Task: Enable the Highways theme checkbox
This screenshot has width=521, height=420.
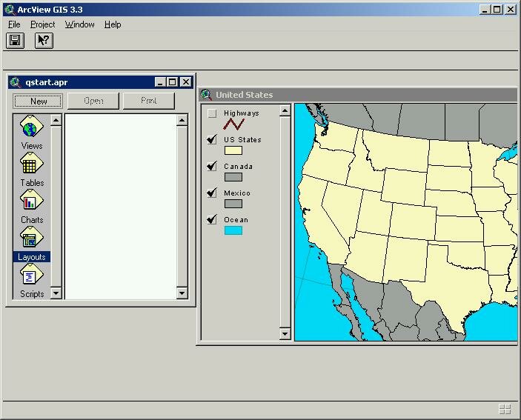Action: pyautogui.click(x=212, y=113)
